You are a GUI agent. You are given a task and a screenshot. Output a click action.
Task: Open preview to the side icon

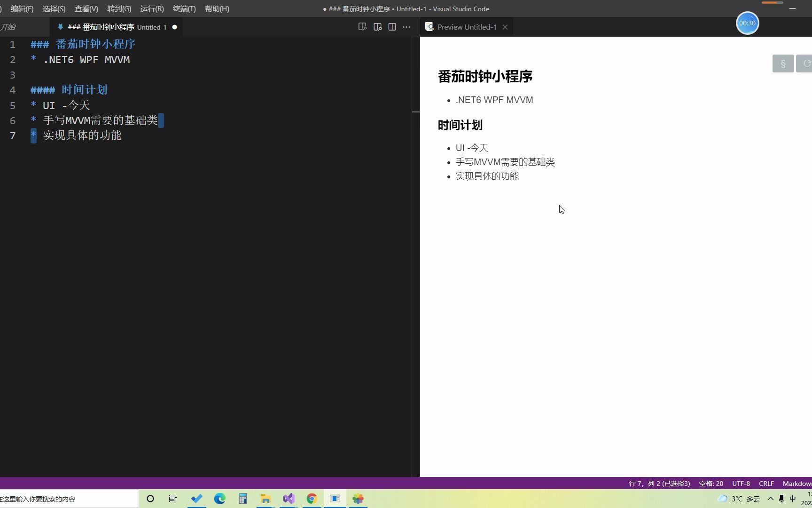pos(377,27)
